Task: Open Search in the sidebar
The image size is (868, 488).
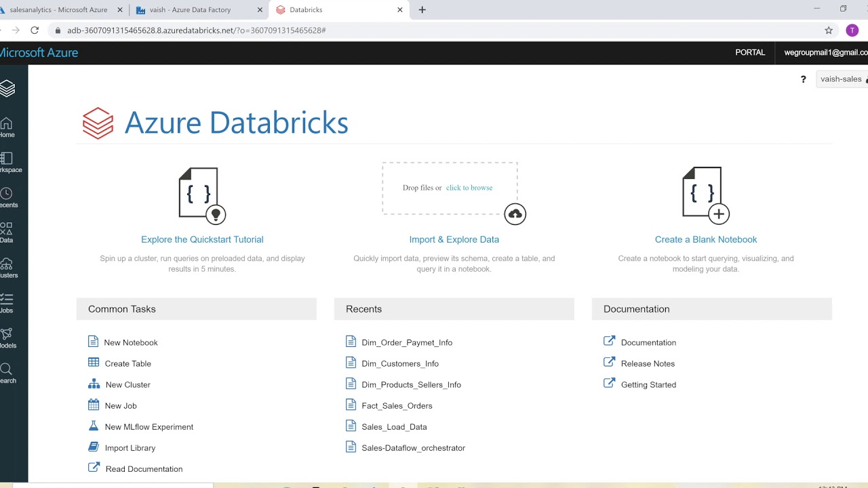Action: pyautogui.click(x=7, y=374)
